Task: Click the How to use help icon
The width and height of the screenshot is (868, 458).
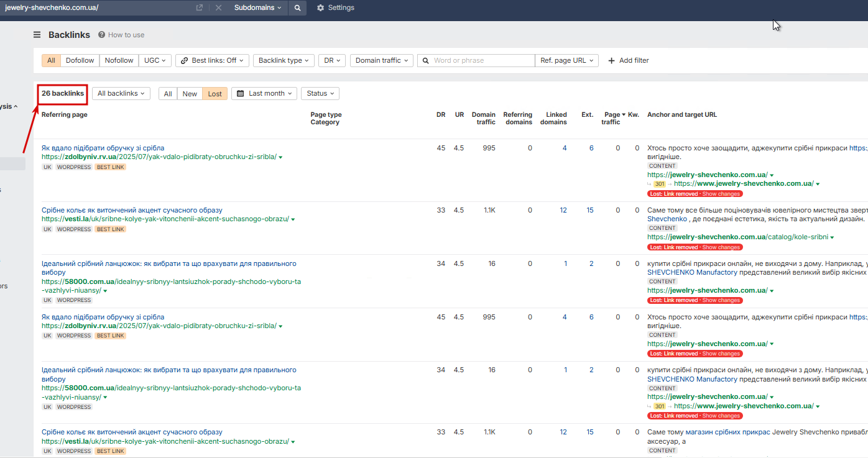Action: pyautogui.click(x=101, y=35)
